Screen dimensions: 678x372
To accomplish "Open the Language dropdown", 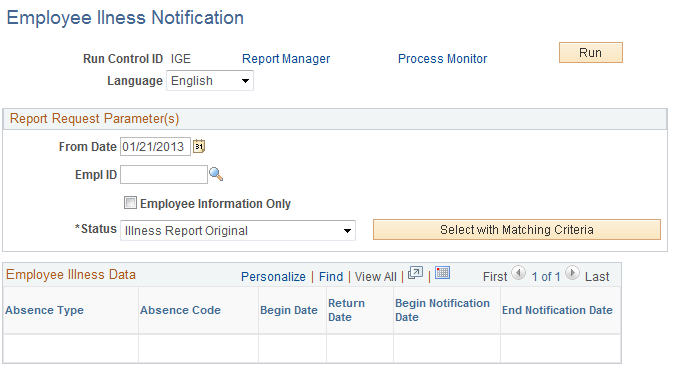I will click(210, 81).
